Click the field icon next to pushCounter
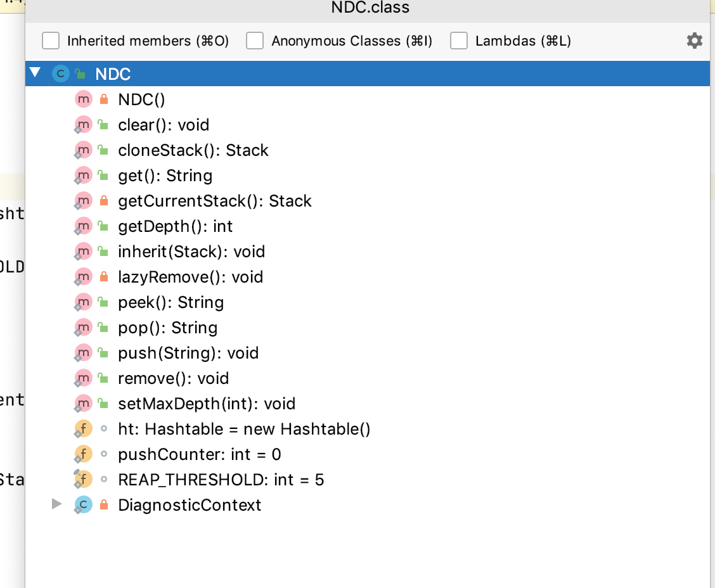 coord(83,454)
